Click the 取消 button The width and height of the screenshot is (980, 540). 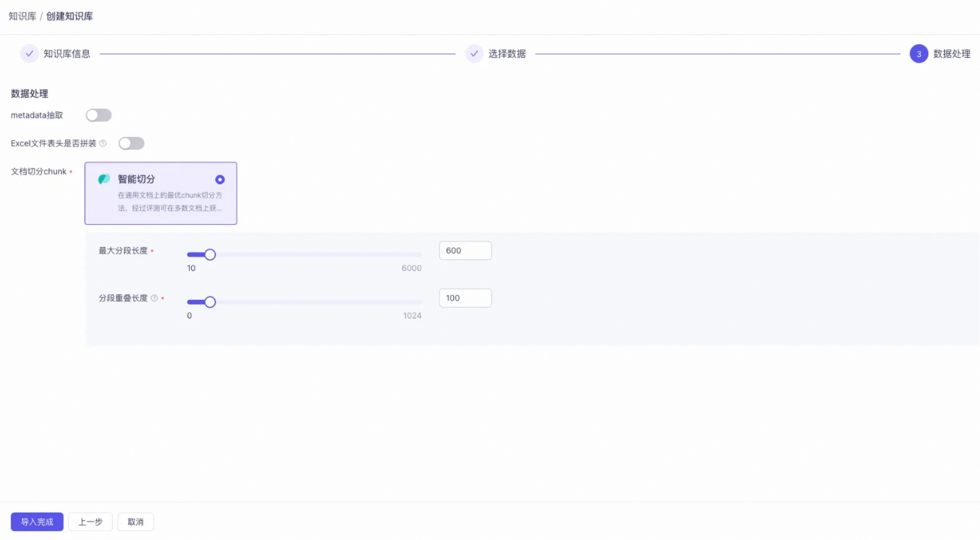(x=135, y=522)
